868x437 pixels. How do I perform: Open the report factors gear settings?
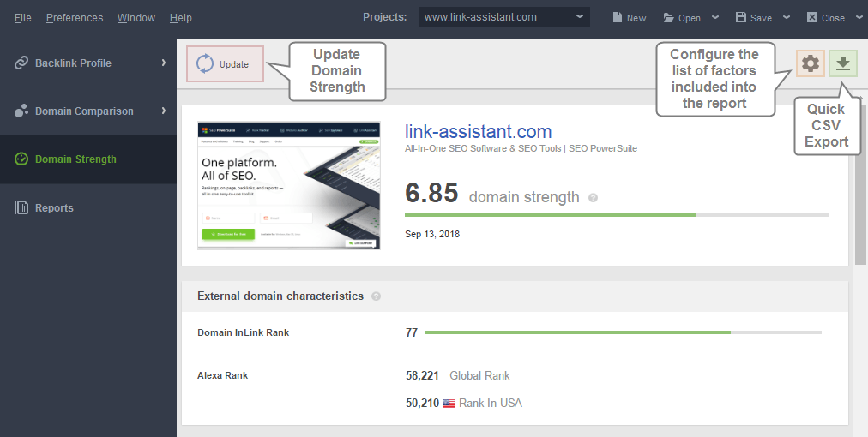[x=811, y=63]
